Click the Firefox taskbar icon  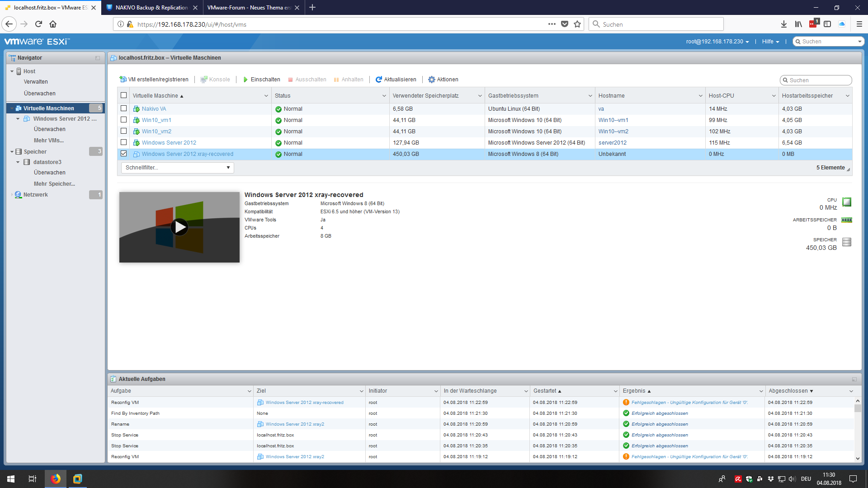pos(56,479)
